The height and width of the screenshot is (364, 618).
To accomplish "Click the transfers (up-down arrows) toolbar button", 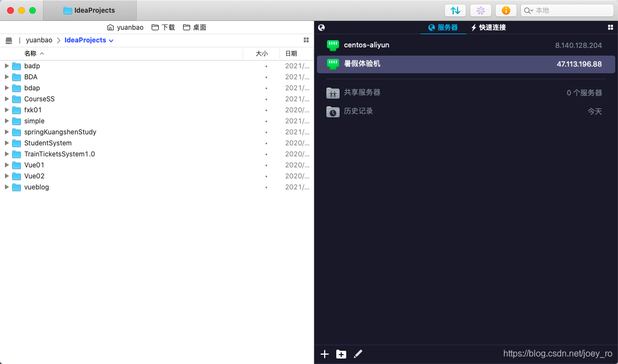I will tap(455, 10).
